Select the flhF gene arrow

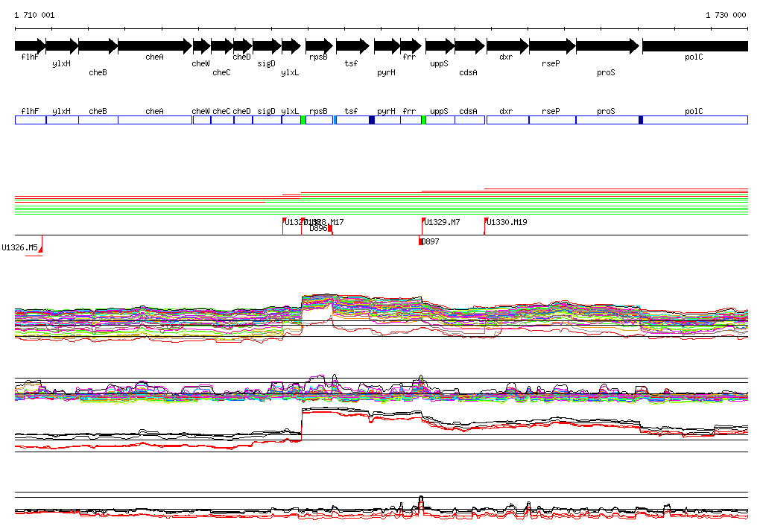[x=30, y=46]
